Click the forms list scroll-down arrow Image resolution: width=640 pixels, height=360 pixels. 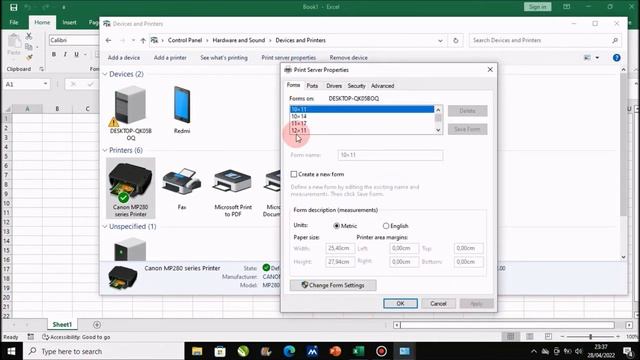click(438, 130)
